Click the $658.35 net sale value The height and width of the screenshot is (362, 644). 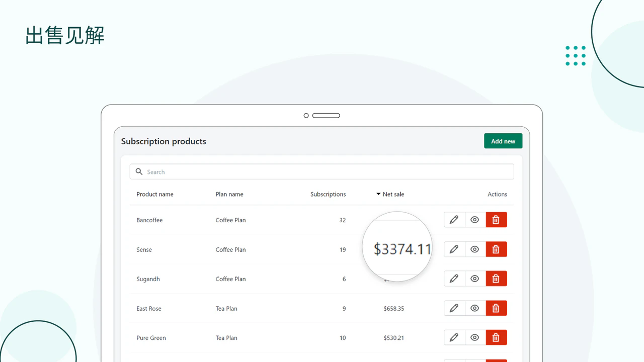[393, 308]
